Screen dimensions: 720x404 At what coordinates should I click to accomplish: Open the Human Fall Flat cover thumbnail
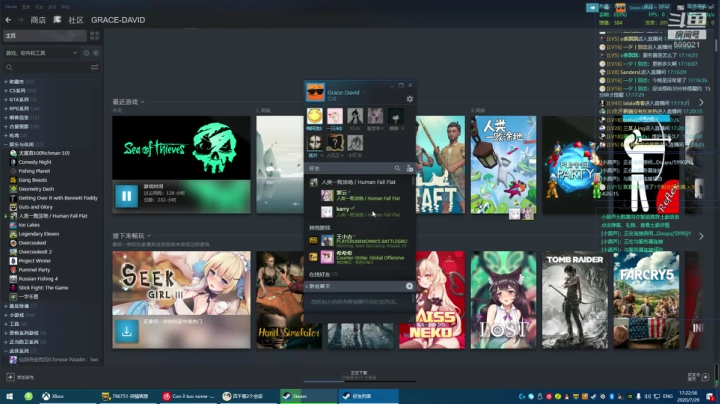pos(503,164)
